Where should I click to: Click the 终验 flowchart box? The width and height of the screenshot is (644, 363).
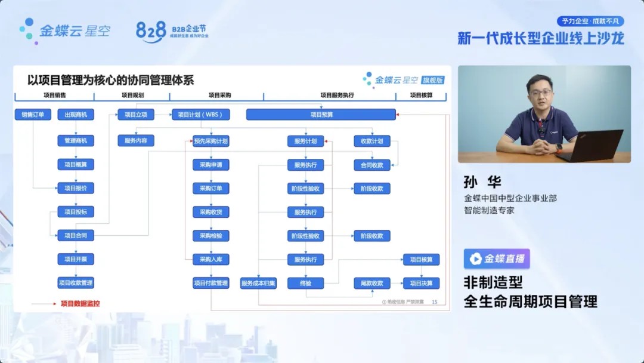coord(305,283)
